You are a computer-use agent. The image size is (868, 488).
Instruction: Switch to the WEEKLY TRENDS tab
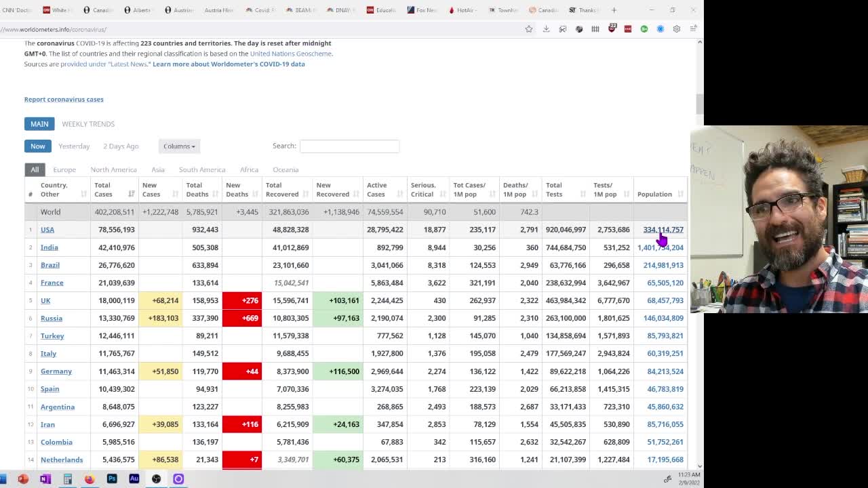tap(88, 124)
